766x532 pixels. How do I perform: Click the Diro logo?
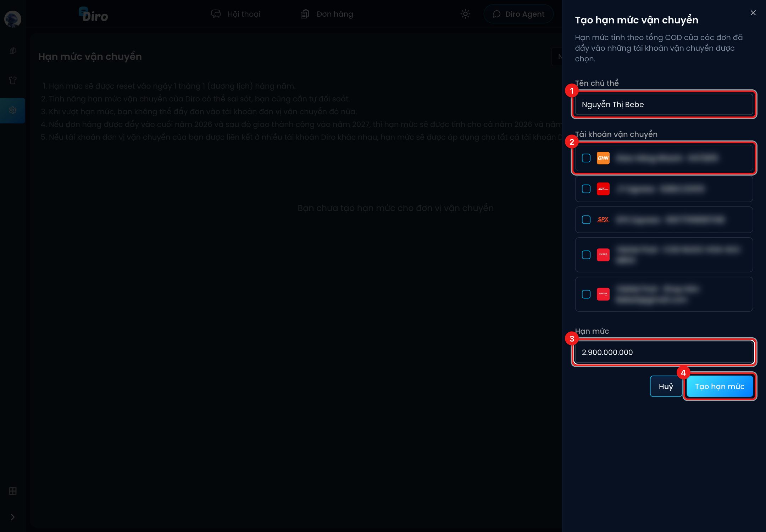93,14
